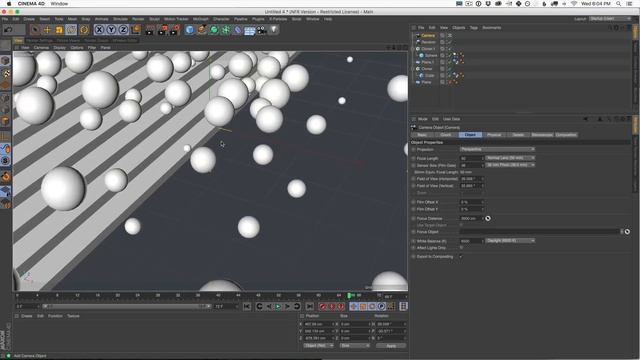
Task: Collapse the lower Cloner tree node
Action: click(412, 69)
